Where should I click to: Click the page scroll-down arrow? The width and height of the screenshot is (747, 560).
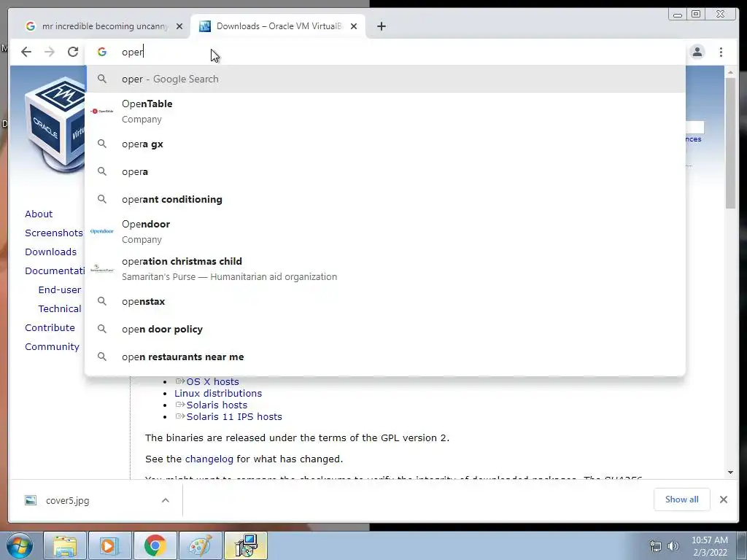[x=731, y=472]
